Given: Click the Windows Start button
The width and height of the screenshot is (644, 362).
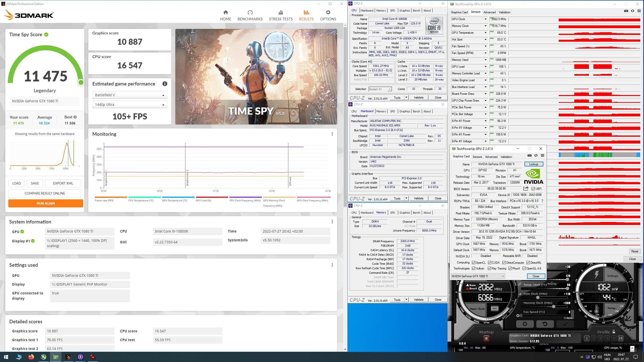Looking at the screenshot, I should click(x=6, y=357).
